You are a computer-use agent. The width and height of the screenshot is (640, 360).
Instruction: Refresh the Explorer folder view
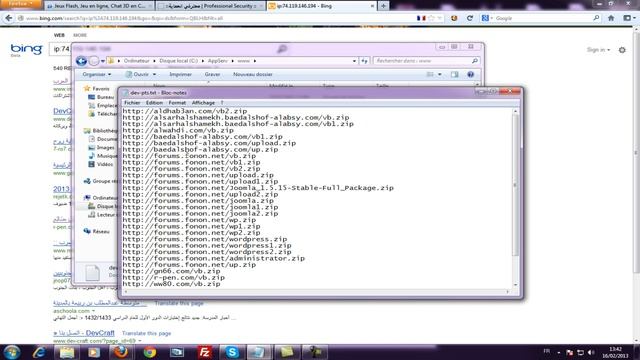(x=364, y=61)
